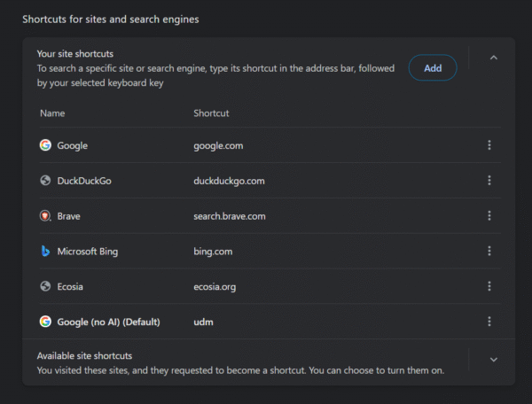Open more actions menu for Ecosia row
This screenshot has width=532, height=404.
[x=489, y=286]
